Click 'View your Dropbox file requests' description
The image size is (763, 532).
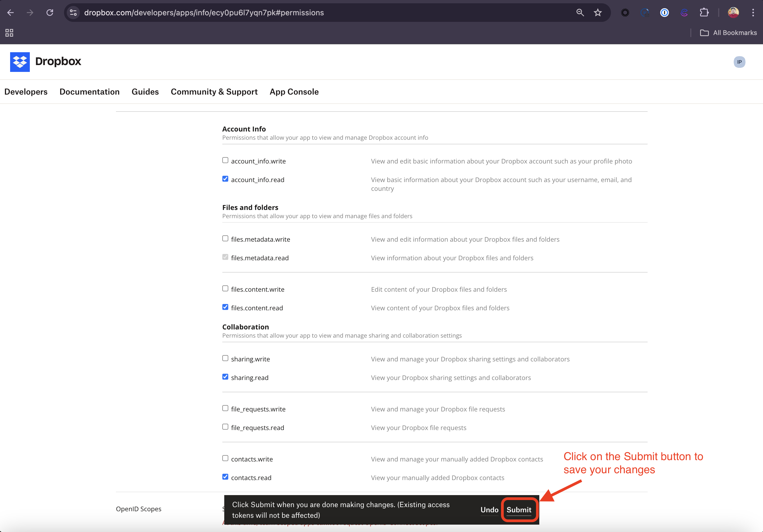[419, 428]
